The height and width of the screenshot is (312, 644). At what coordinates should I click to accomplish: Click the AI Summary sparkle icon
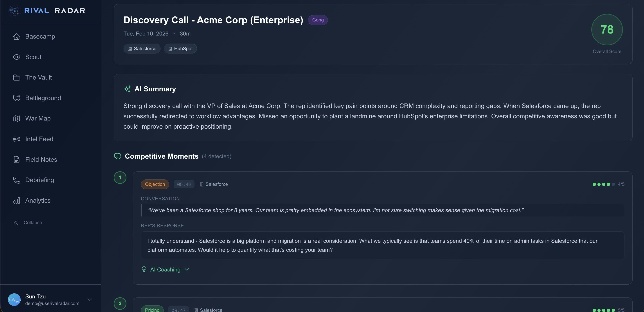click(128, 89)
